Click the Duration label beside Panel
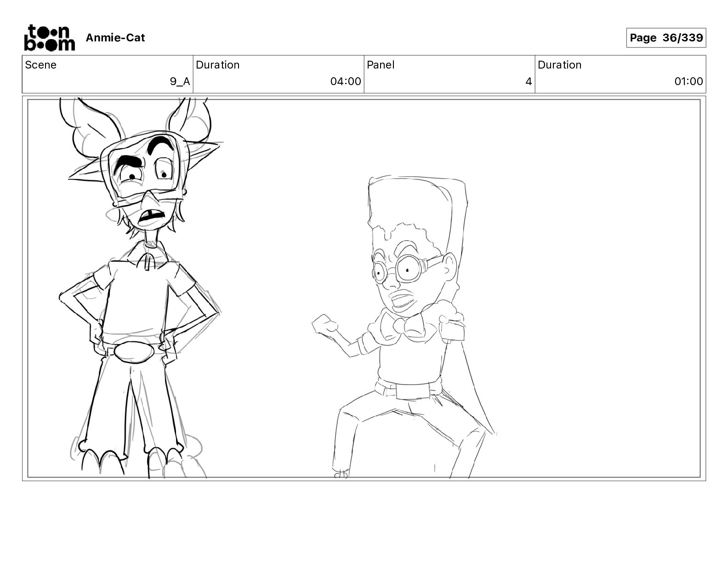Image resolution: width=728 pixels, height=563 pixels. pos(560,65)
